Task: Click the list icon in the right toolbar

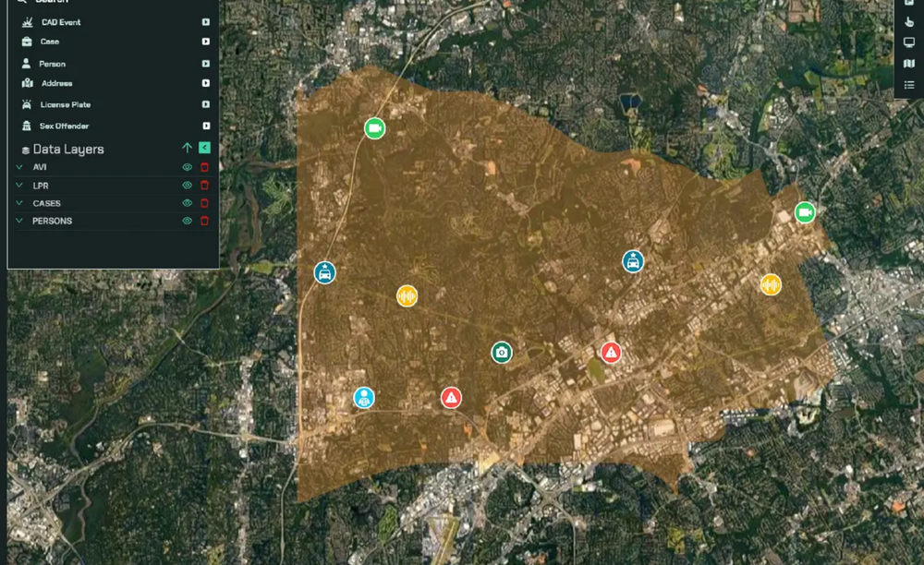Action: 909,85
